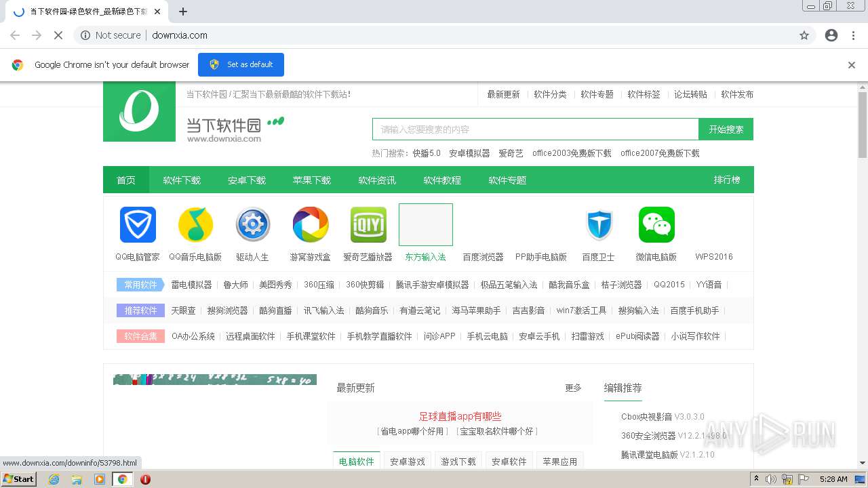
Task: Open the media player taskbar icon
Action: pyautogui.click(x=100, y=479)
